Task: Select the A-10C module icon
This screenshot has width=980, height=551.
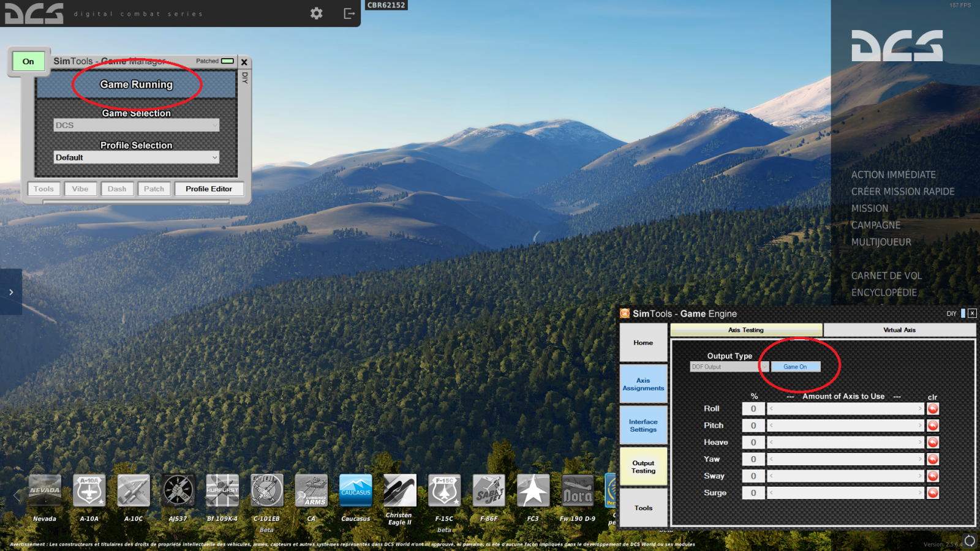Action: tap(134, 490)
